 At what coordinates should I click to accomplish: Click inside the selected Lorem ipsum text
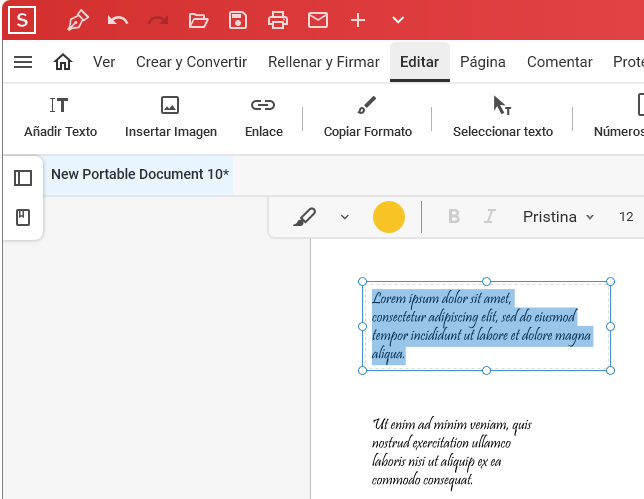pyautogui.click(x=481, y=326)
